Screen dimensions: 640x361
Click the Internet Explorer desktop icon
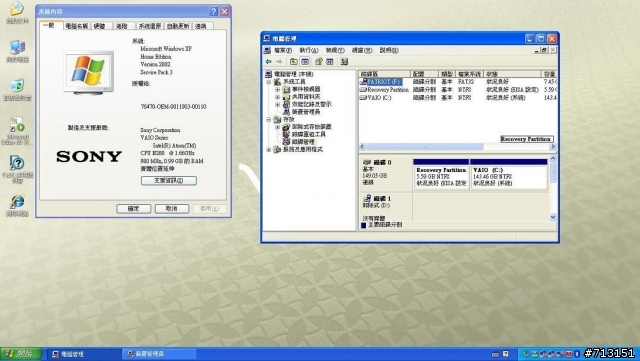pos(17,205)
